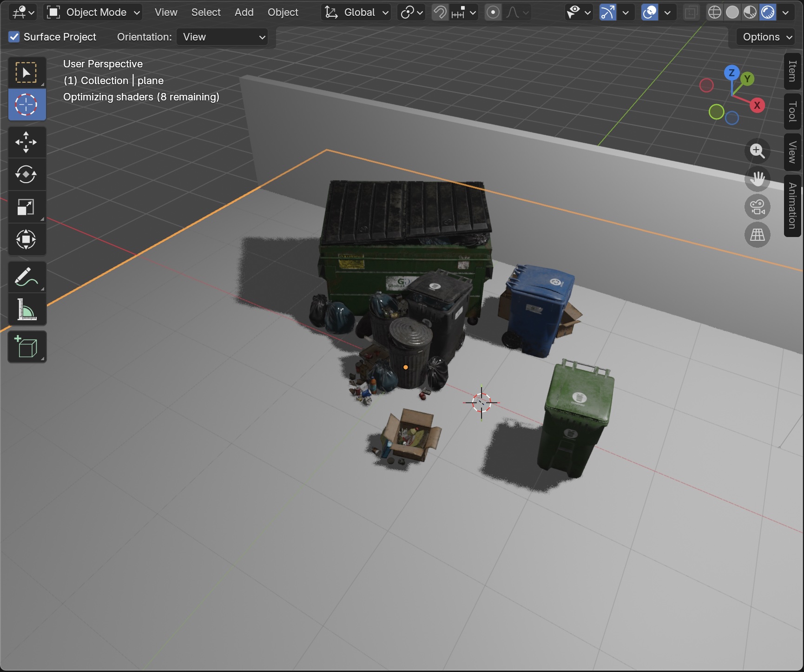Select the Select Box tool
The image size is (804, 672).
click(x=26, y=72)
